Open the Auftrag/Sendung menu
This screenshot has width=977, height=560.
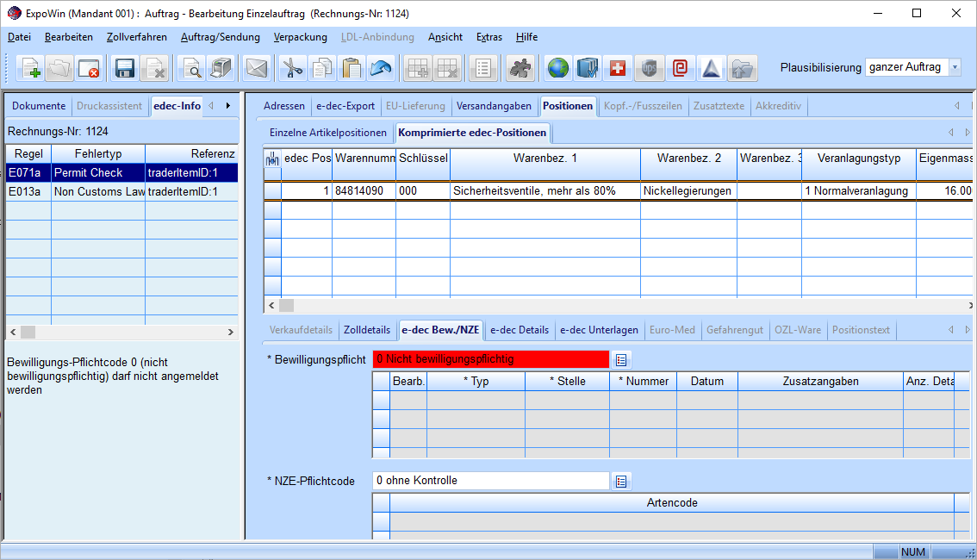(x=220, y=37)
